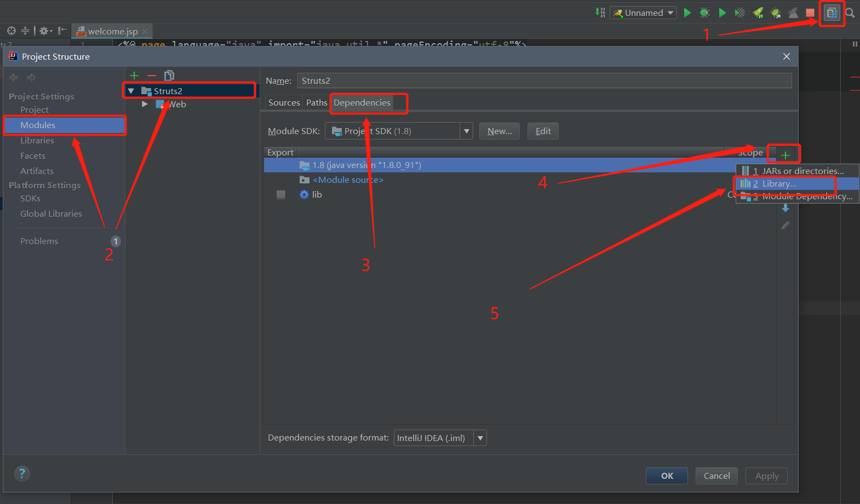Open Problems entry in sidebar
The height and width of the screenshot is (504, 860).
tap(39, 241)
